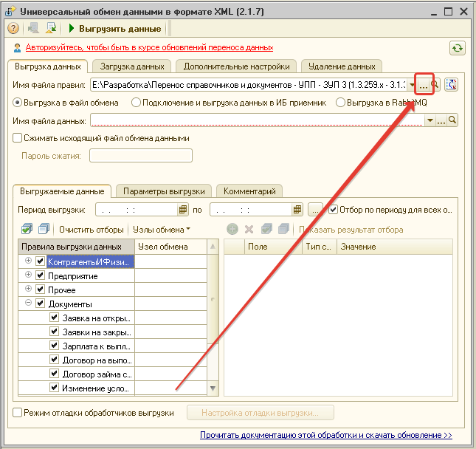The image size is (476, 449).
Task: Toggle 'Режим отладки обработчиков выгрузки' checkbox
Action: 18,413
